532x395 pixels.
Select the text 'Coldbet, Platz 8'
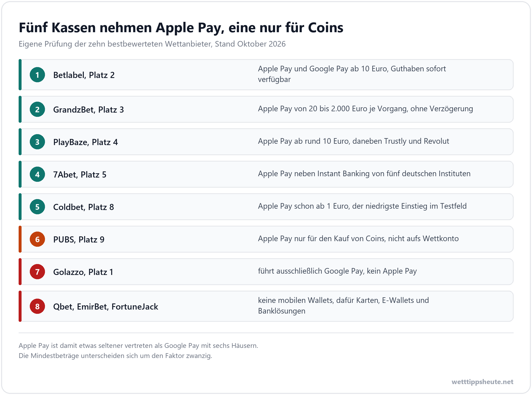pos(84,207)
